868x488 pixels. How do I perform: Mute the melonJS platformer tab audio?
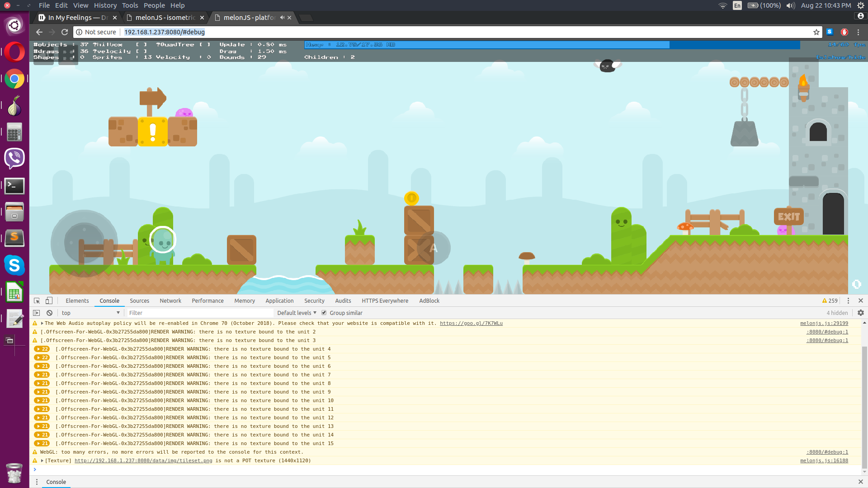coord(282,18)
